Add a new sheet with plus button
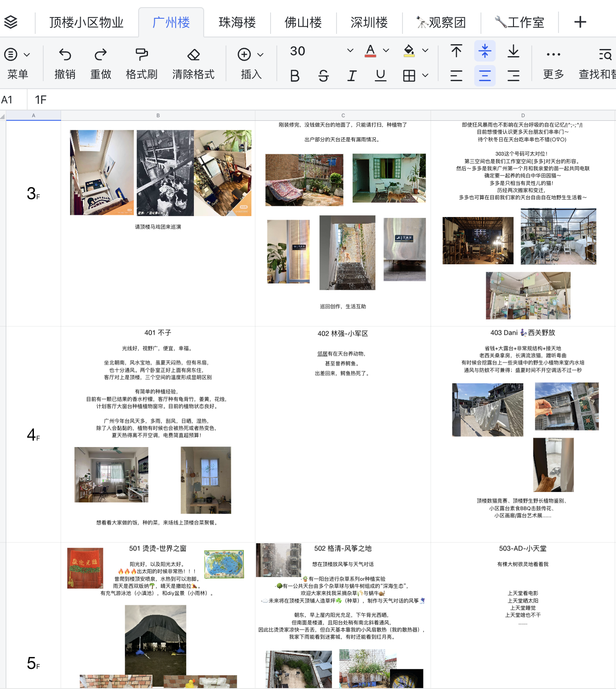The image size is (616, 689). coord(580,22)
